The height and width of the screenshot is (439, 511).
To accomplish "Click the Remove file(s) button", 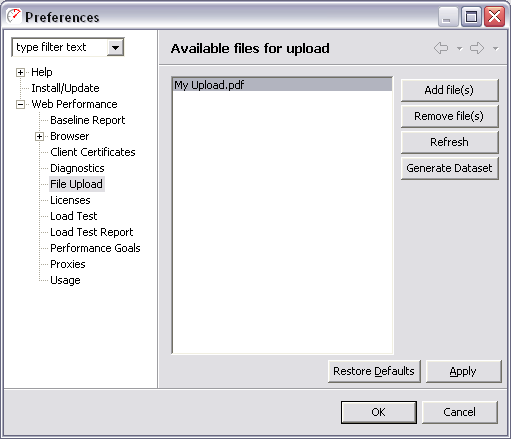I will [449, 116].
